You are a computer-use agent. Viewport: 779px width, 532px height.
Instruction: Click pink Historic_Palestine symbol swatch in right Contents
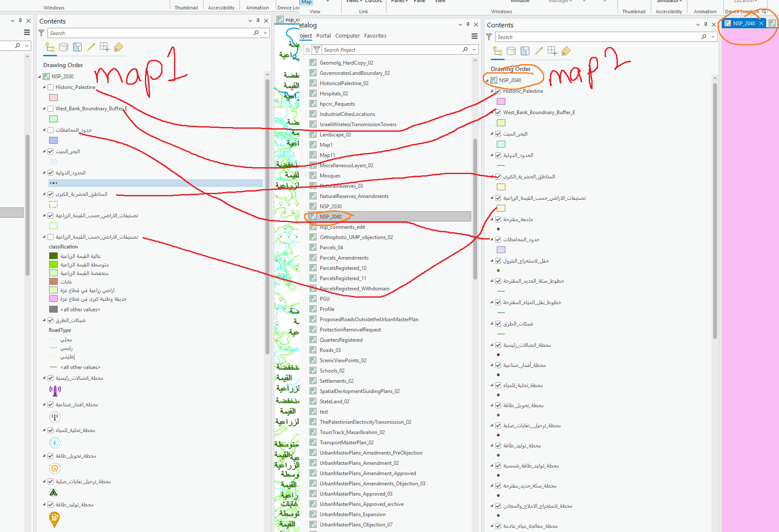click(x=501, y=101)
